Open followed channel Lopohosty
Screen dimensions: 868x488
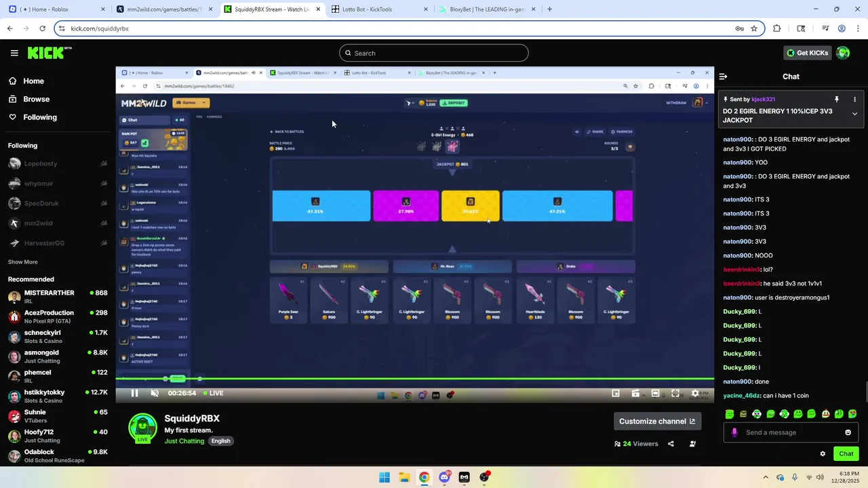[58, 163]
